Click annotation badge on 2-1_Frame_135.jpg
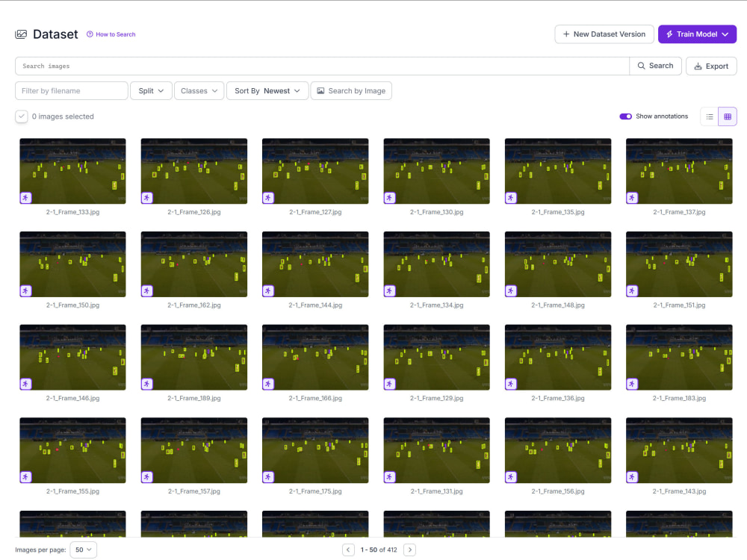 click(511, 198)
